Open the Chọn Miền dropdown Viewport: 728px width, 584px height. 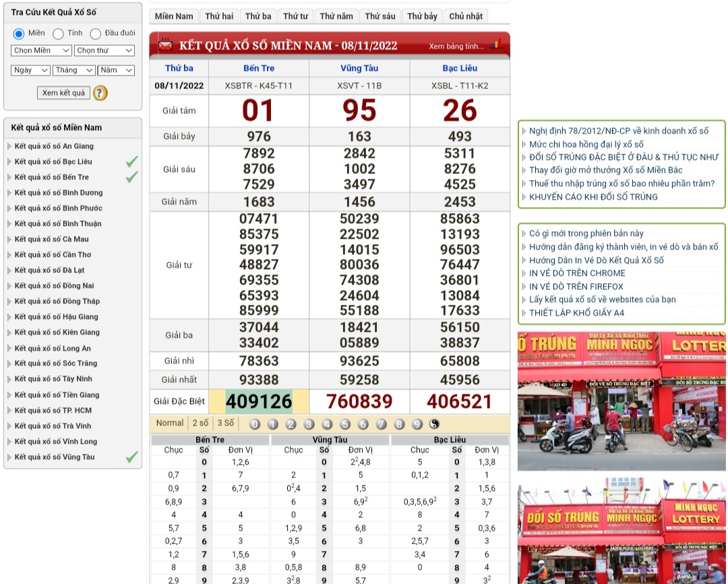click(41, 51)
